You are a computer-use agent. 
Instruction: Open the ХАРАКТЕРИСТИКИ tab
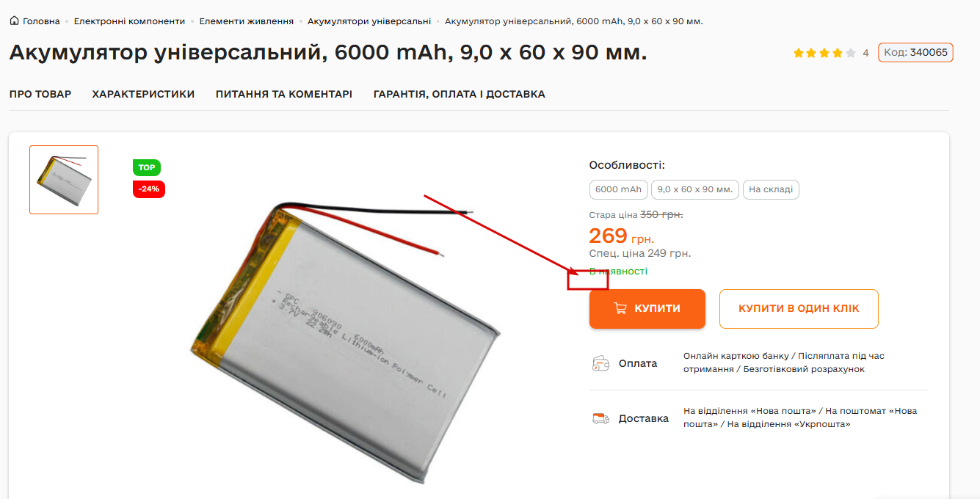click(143, 94)
